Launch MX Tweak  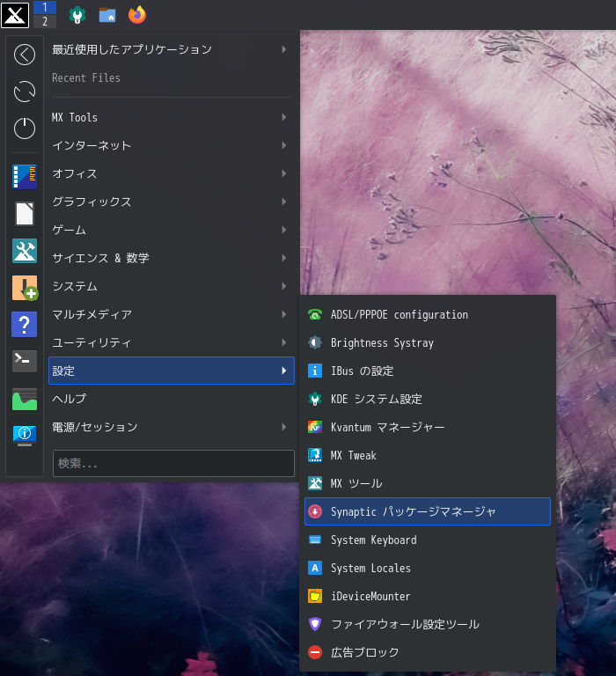[x=428, y=455]
